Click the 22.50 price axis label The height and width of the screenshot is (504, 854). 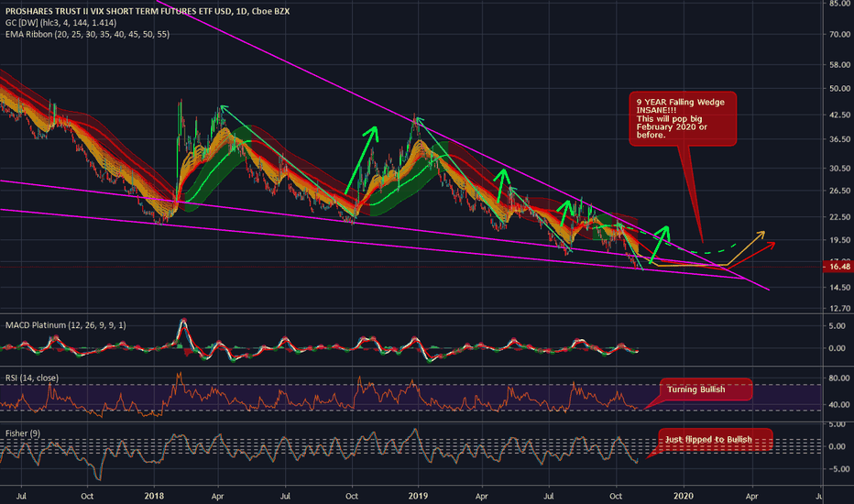click(x=839, y=217)
